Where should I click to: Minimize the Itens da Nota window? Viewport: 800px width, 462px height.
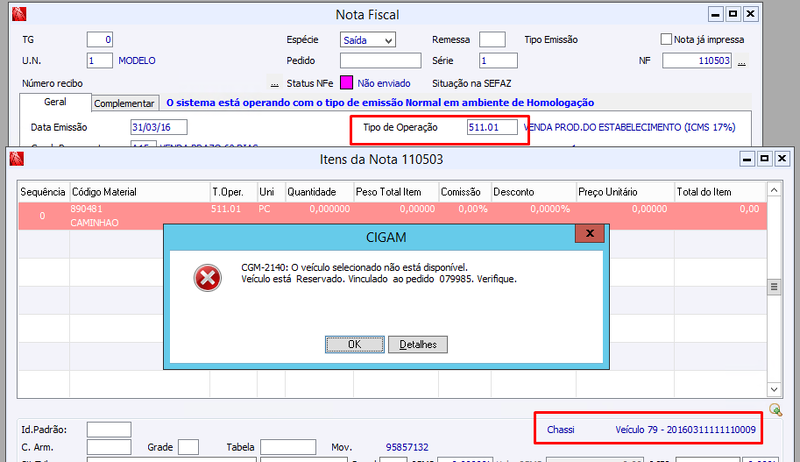pos(747,159)
